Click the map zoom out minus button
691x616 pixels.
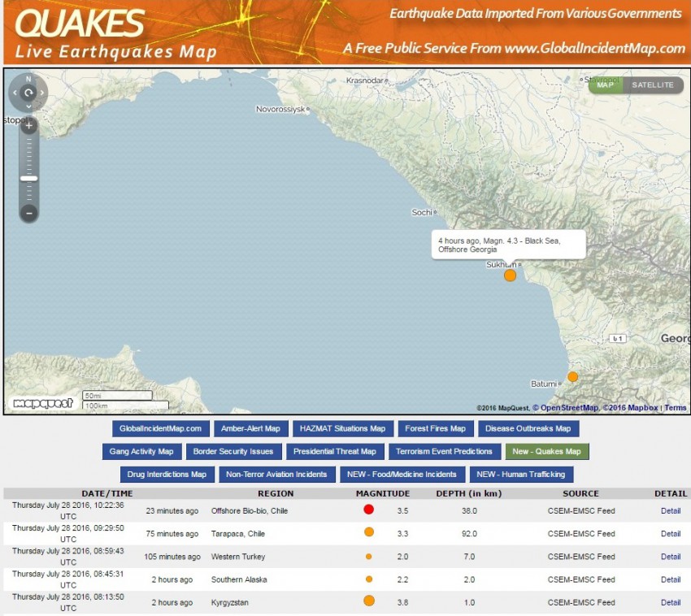pyautogui.click(x=29, y=213)
